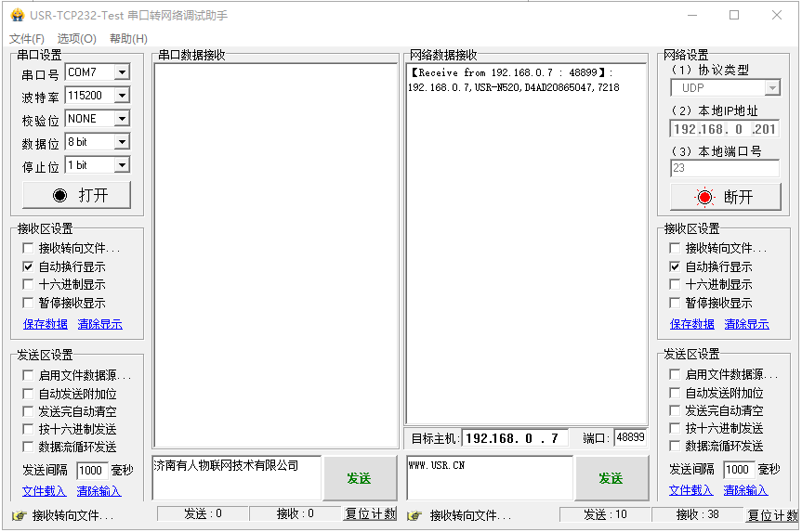The height and width of the screenshot is (532, 802).
Task: Click serial-side 文件载入 link
Action: tap(44, 491)
